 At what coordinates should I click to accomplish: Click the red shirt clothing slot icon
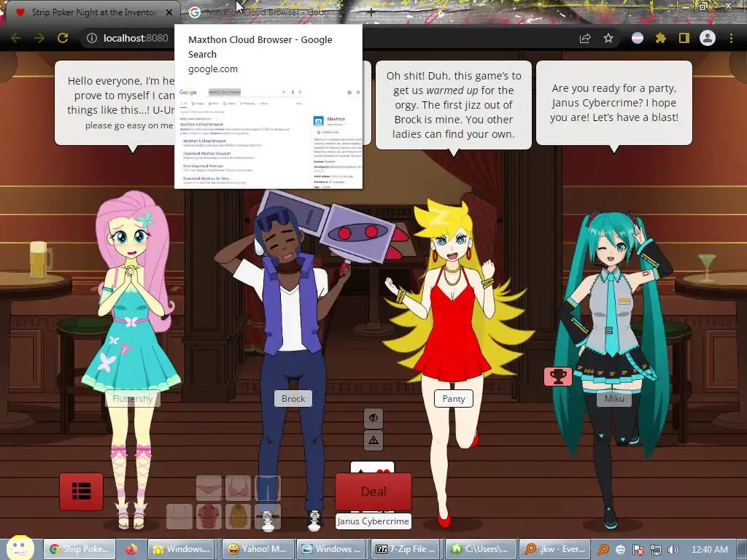click(209, 517)
